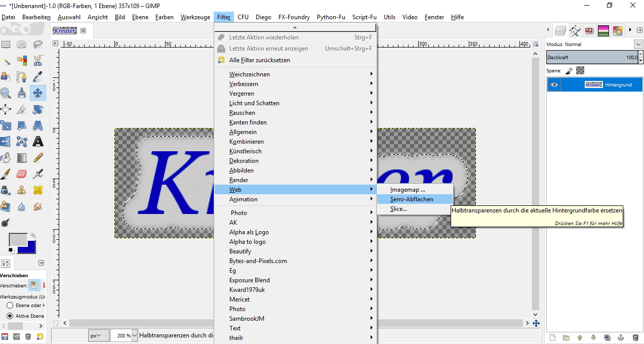The width and height of the screenshot is (644, 344).
Task: Select the Eraser tool
Action: 21,174
